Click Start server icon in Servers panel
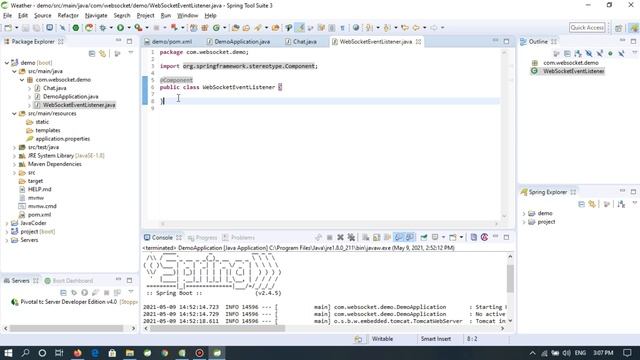The height and width of the screenshot is (360, 640). [x=84, y=293]
